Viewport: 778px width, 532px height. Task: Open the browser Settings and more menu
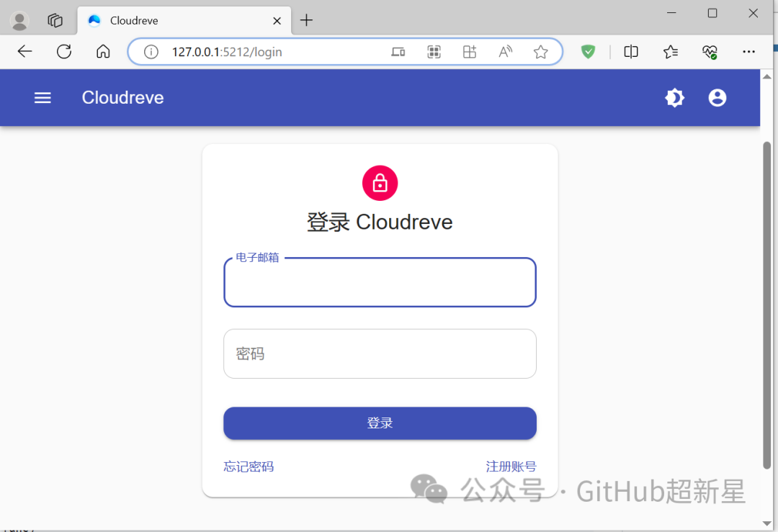748,52
